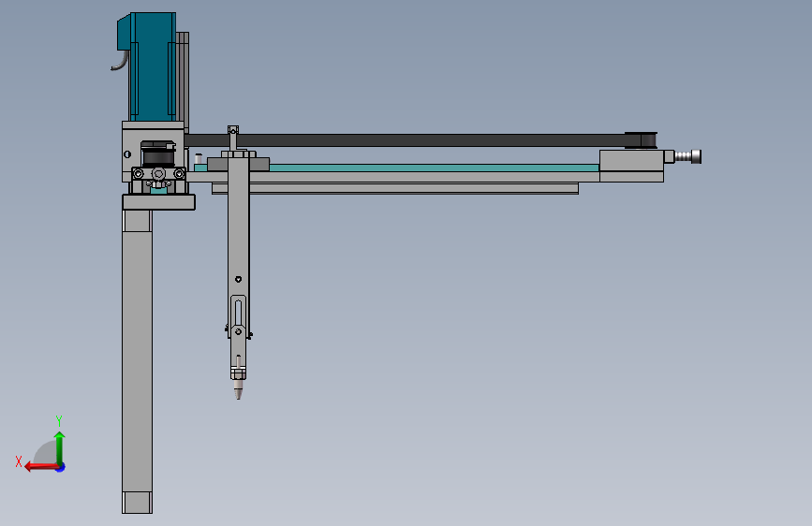812x526 pixels.
Task: Click the red X axis arrow of the triad
Action: pos(41,467)
